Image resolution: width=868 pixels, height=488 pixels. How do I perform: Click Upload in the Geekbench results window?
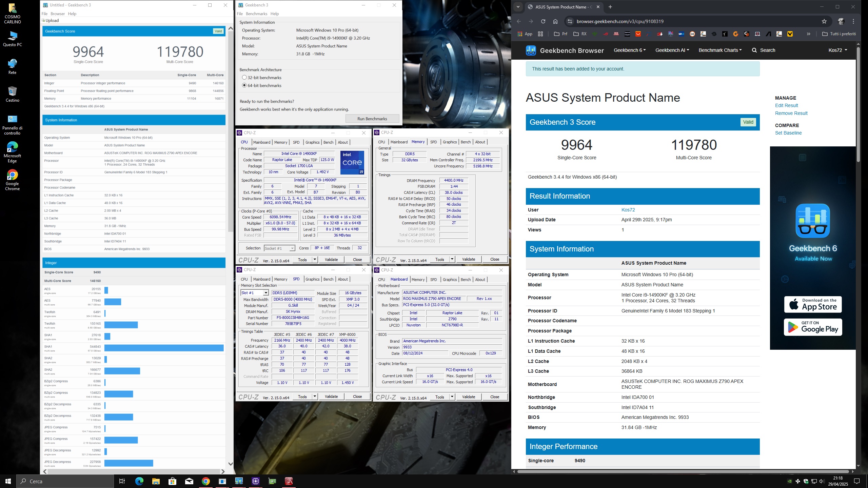point(50,21)
